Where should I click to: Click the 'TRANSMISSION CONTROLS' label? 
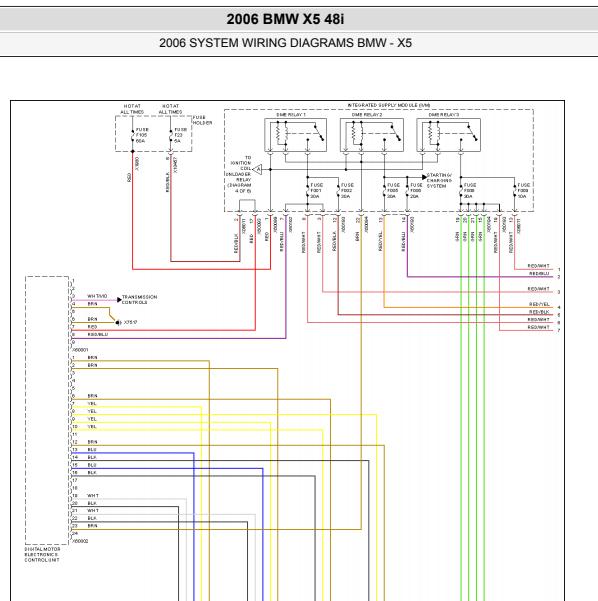point(139,299)
